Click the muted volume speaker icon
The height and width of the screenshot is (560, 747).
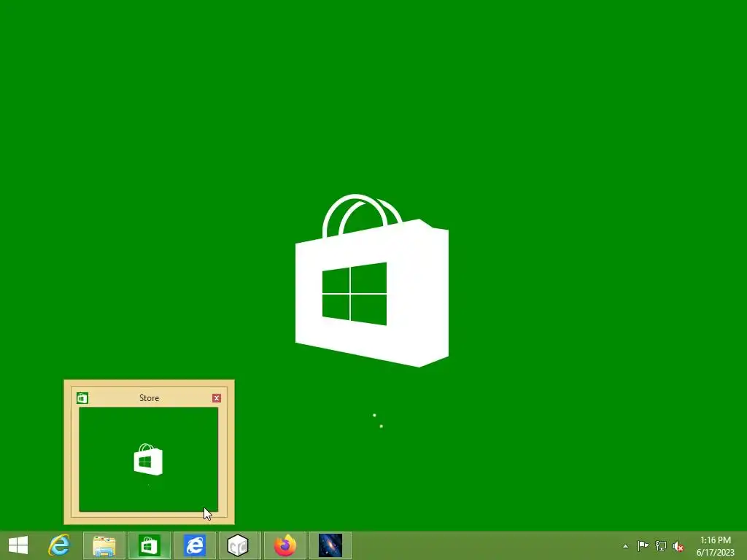tap(678, 546)
